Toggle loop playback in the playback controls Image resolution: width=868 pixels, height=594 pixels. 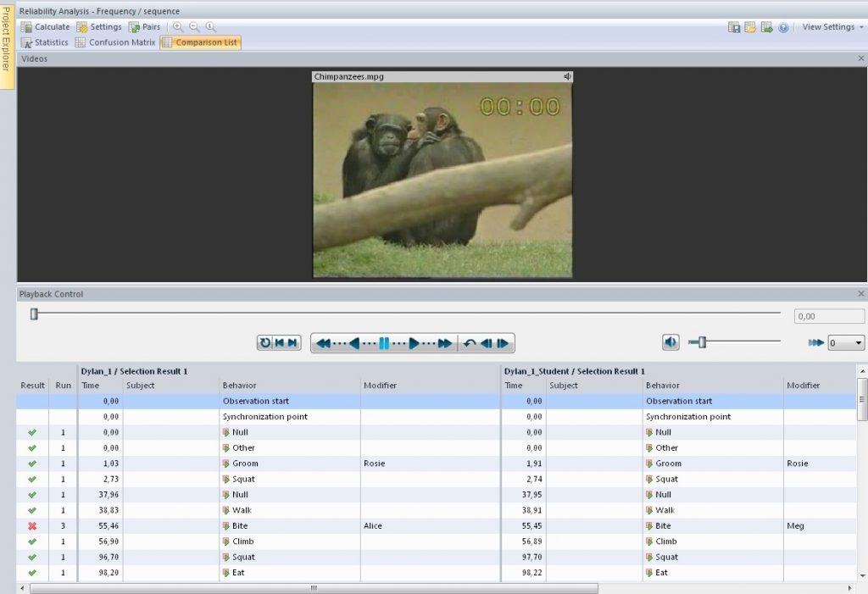point(264,342)
